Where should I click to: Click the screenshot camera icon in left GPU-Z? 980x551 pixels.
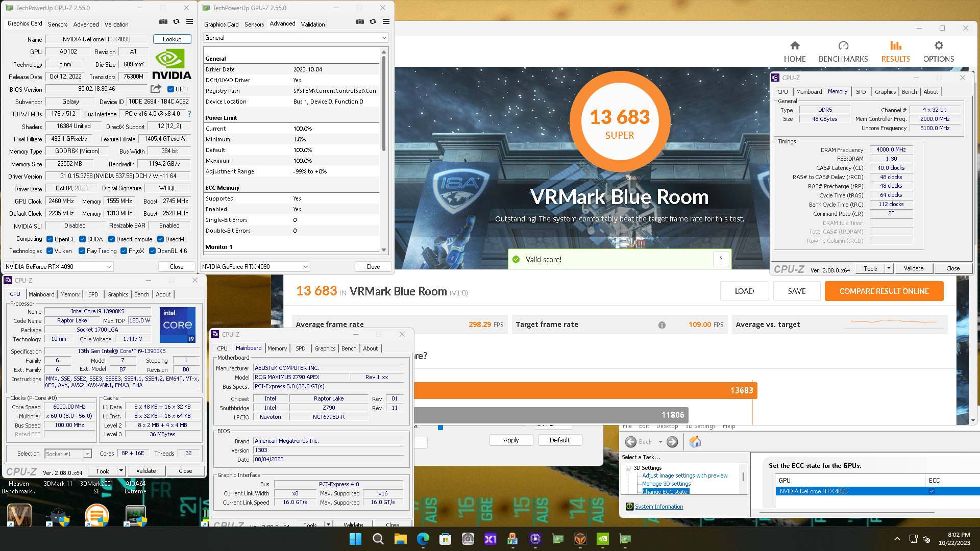pos(163,21)
